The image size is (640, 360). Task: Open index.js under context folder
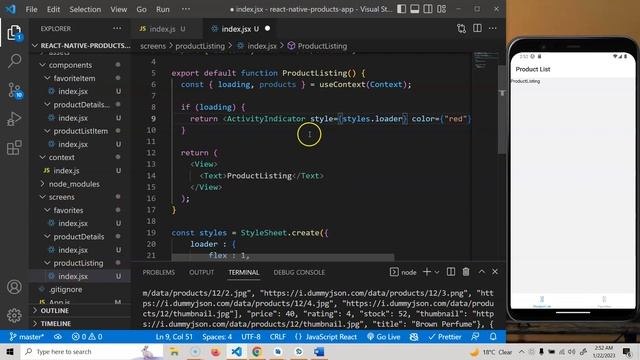(80, 171)
